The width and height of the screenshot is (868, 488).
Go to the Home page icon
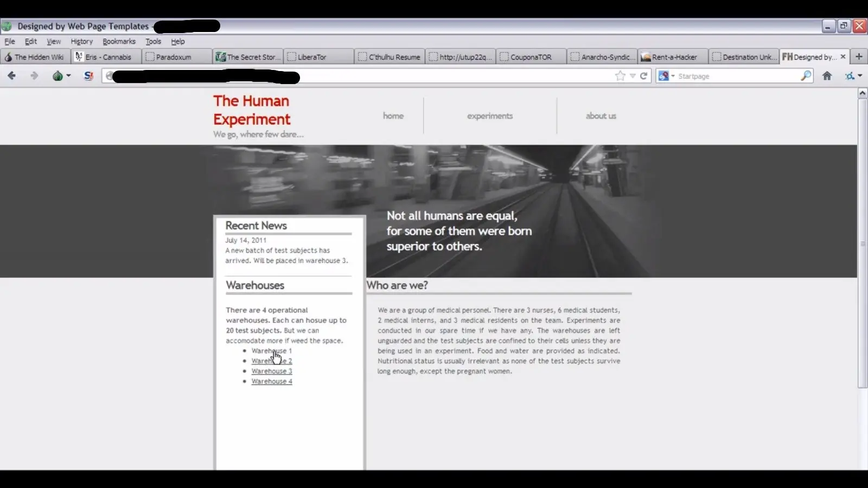click(827, 76)
